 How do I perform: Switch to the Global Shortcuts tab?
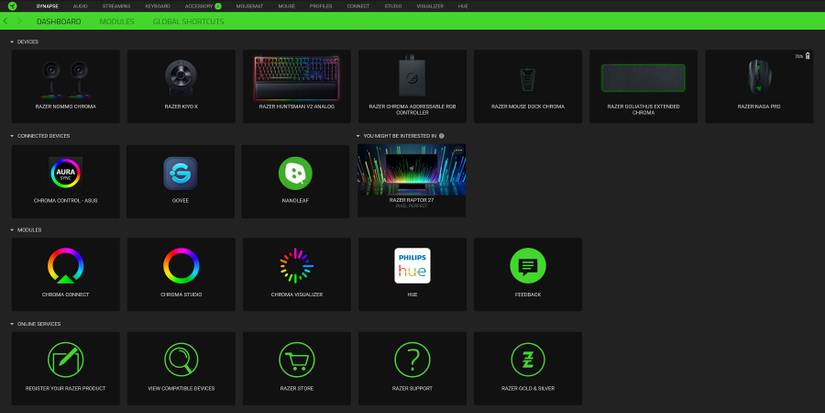[188, 21]
